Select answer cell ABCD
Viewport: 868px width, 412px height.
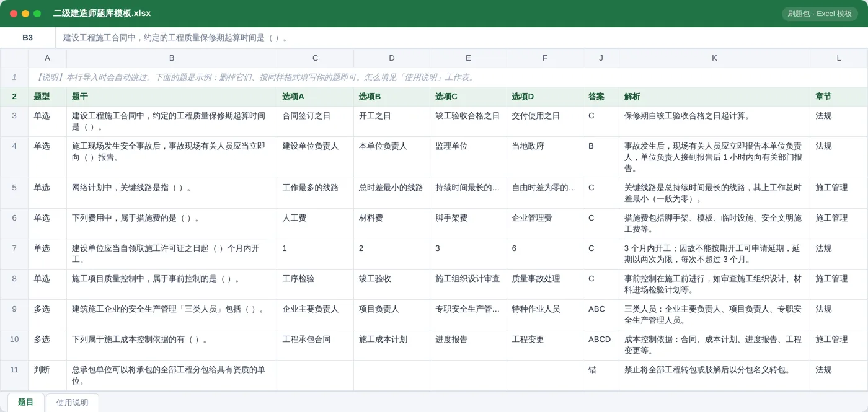pyautogui.click(x=601, y=345)
